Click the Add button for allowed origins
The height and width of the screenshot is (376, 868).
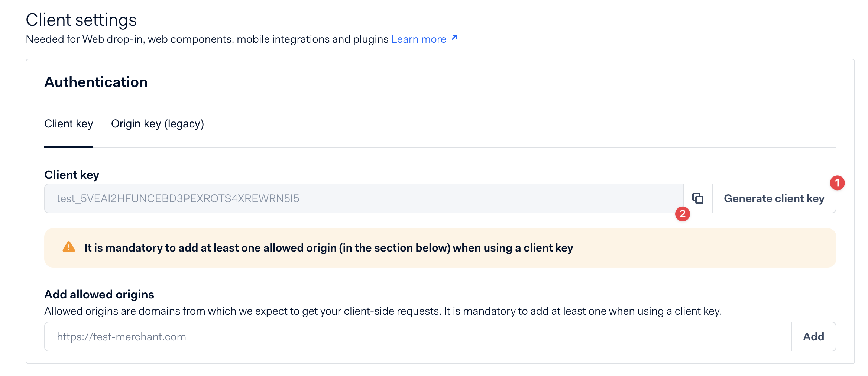[813, 337]
